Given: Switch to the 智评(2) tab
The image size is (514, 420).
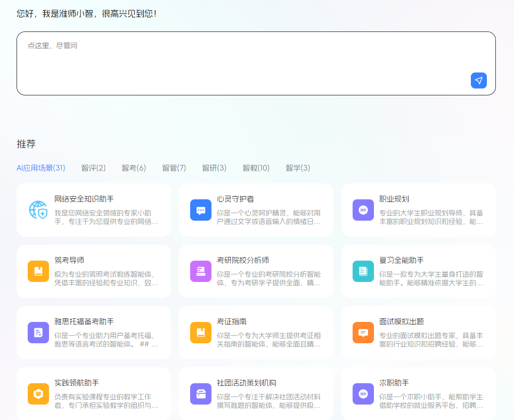Looking at the screenshot, I should [x=93, y=167].
